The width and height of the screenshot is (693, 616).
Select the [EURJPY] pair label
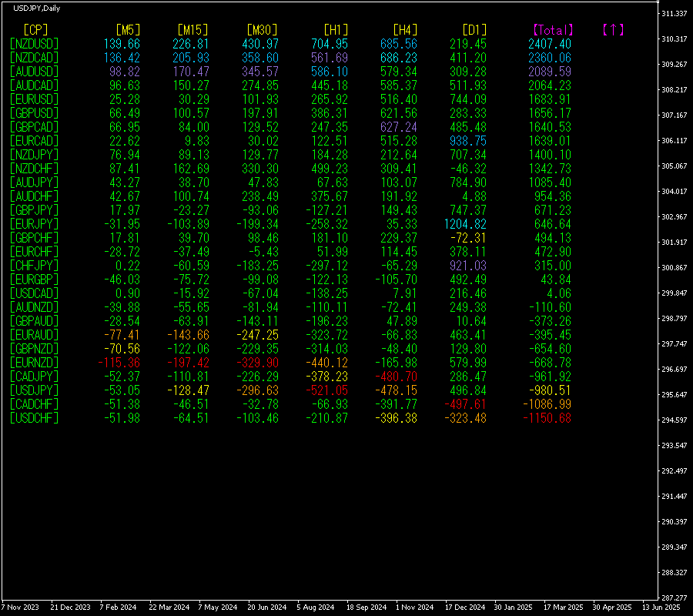point(34,224)
